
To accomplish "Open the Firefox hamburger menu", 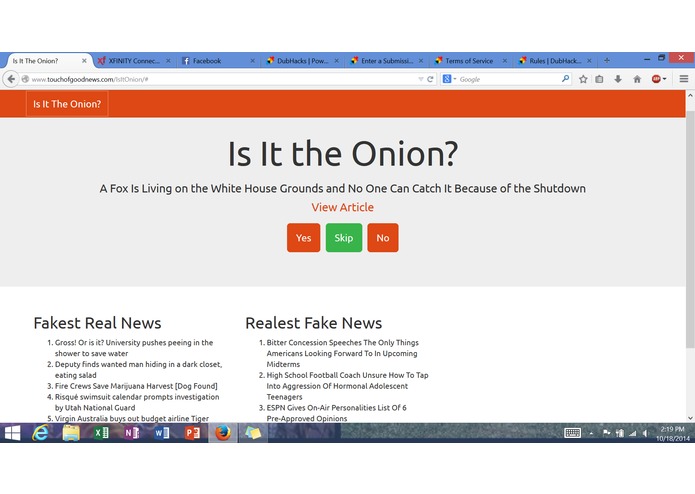I will [683, 79].
